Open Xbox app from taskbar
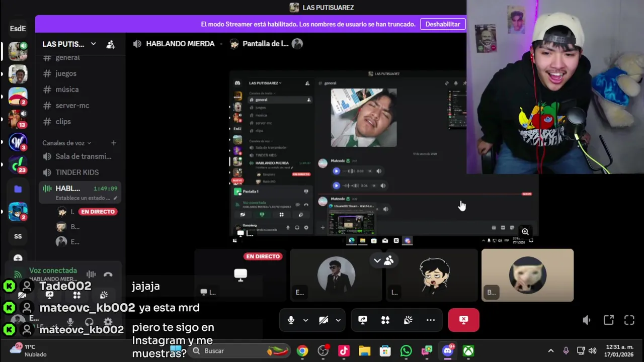 (468, 351)
